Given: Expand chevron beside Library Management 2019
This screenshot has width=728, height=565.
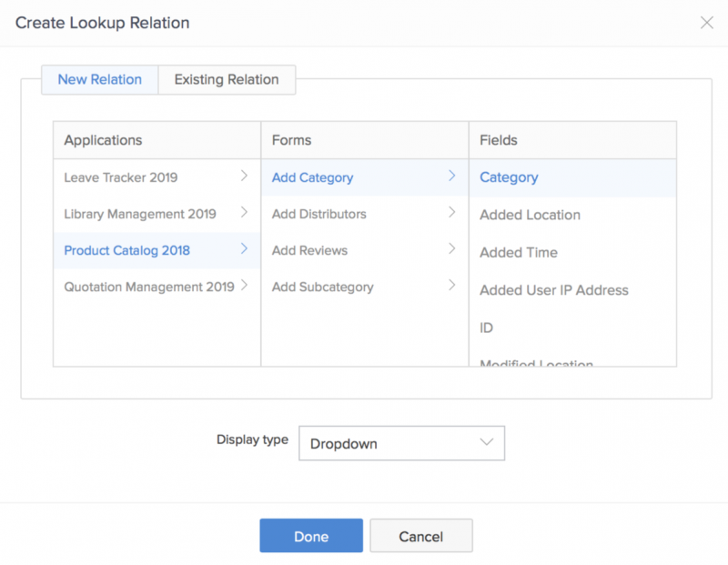Looking at the screenshot, I should coord(244,213).
